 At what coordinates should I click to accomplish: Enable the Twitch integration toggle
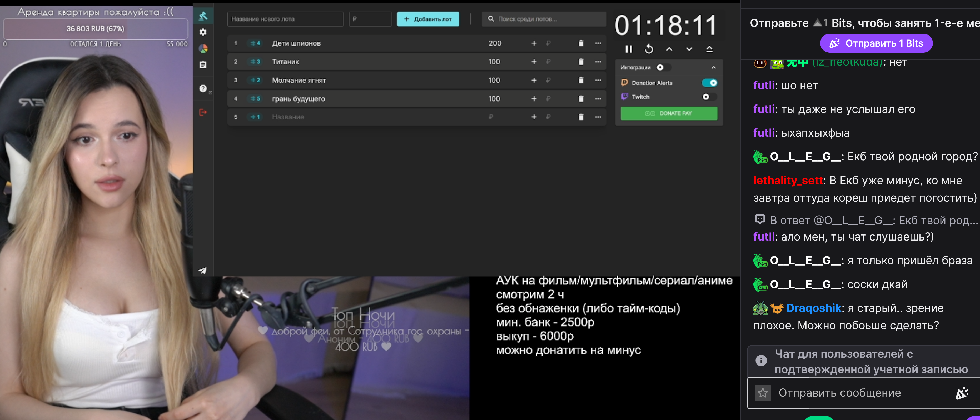[709, 97]
